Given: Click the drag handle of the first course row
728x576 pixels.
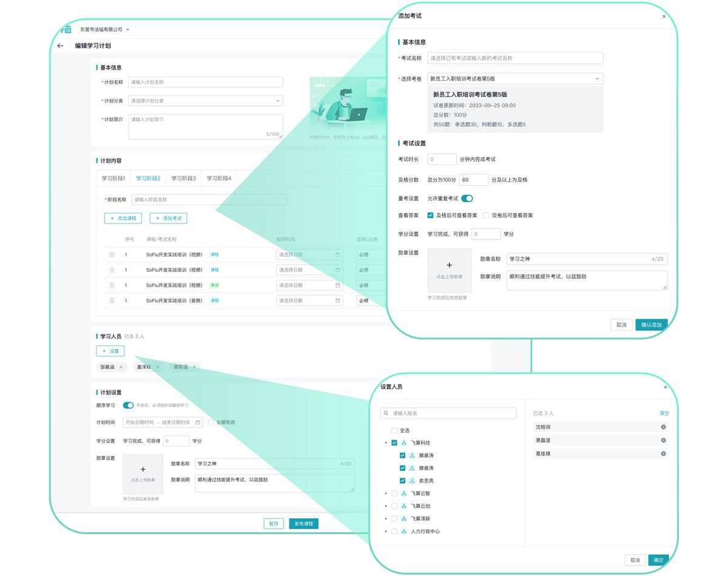Looking at the screenshot, I should (x=112, y=255).
